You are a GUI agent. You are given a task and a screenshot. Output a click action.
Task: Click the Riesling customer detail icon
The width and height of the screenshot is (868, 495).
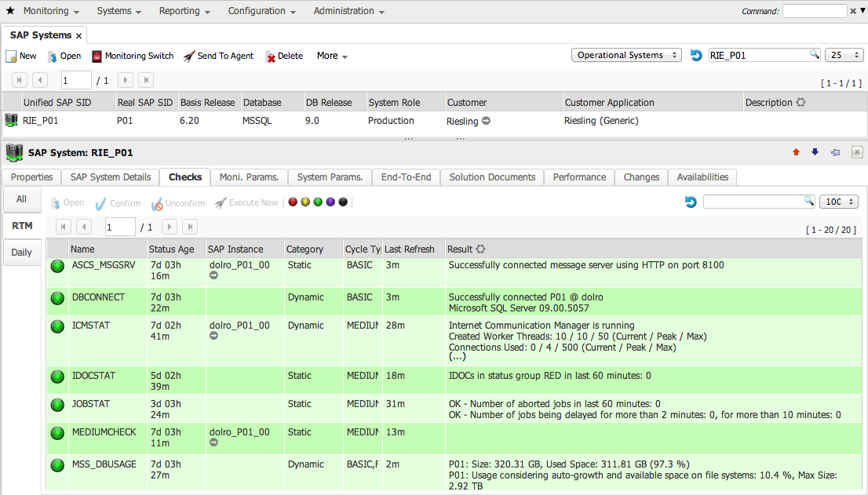(486, 121)
